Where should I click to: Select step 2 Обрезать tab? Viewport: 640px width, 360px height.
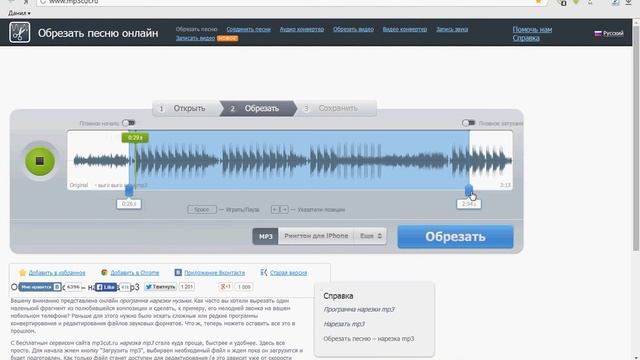[x=258, y=109]
